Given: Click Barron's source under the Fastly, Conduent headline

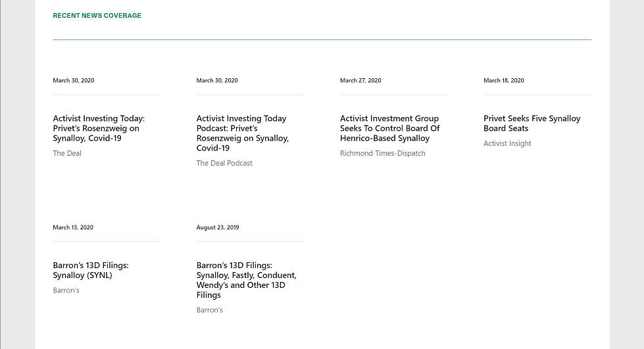Looking at the screenshot, I should pos(209,310).
